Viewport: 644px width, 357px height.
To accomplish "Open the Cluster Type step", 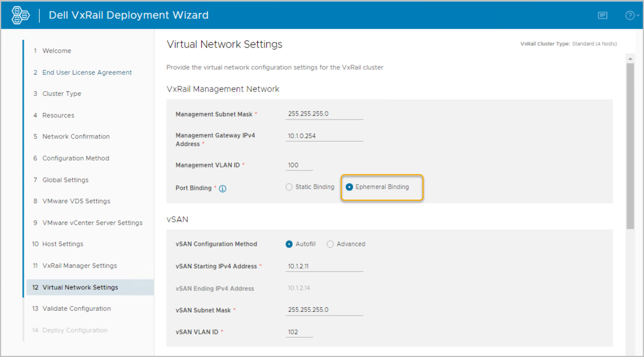I will coord(62,94).
